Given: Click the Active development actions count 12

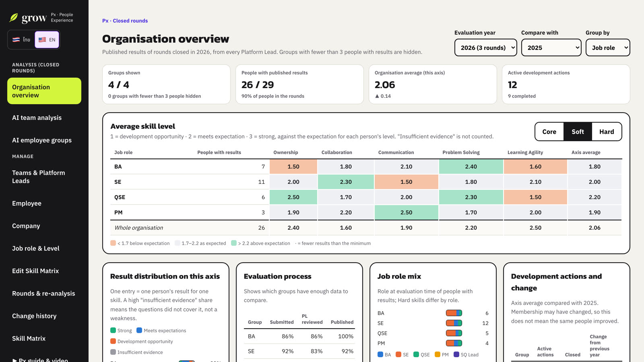Looking at the screenshot, I should pos(512,85).
